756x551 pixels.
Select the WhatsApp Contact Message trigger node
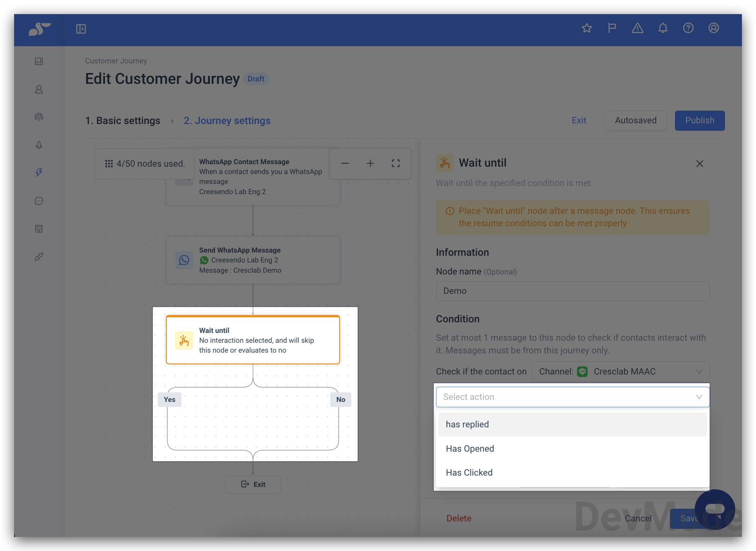pyautogui.click(x=253, y=177)
